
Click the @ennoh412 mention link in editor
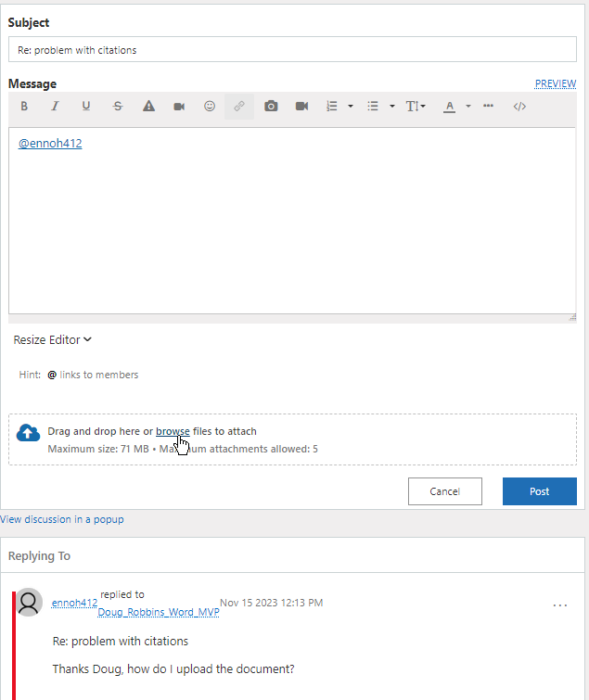tap(50, 144)
